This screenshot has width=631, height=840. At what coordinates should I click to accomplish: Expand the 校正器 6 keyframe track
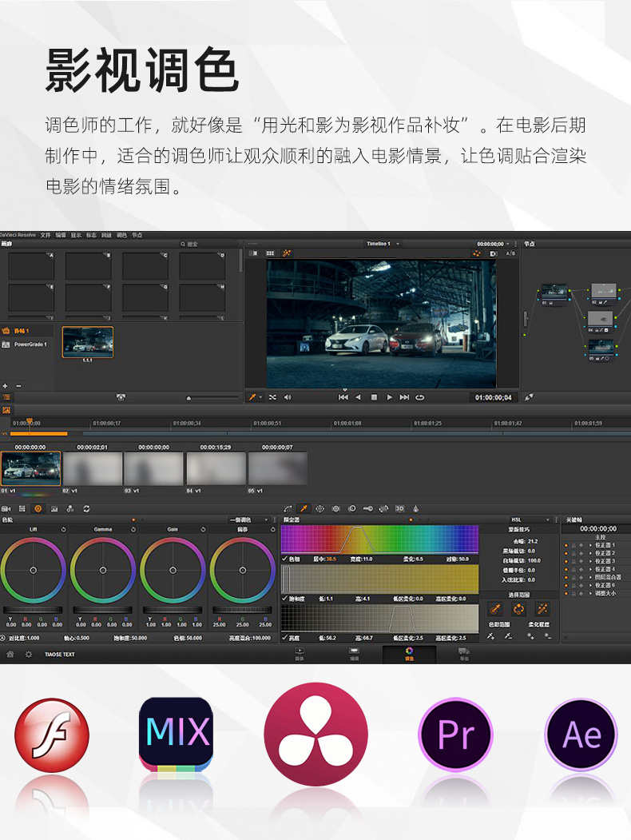tap(591, 586)
